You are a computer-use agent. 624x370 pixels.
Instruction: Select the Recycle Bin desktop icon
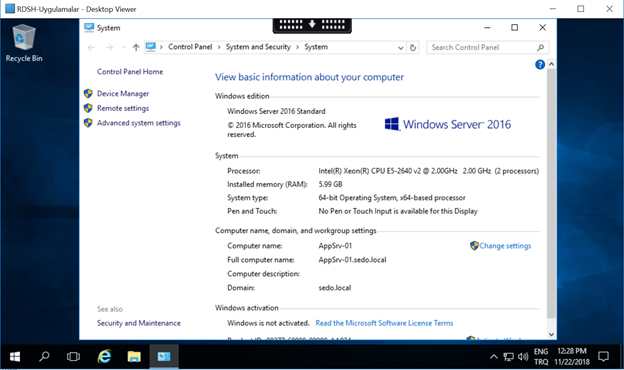(24, 43)
